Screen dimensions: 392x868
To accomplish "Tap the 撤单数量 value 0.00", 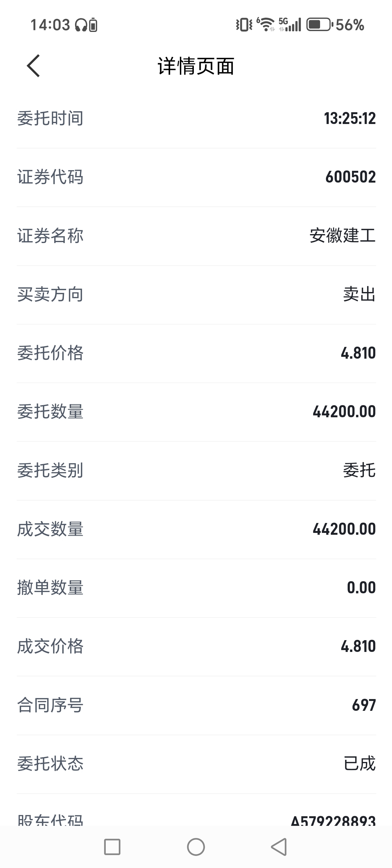I will 361,588.
